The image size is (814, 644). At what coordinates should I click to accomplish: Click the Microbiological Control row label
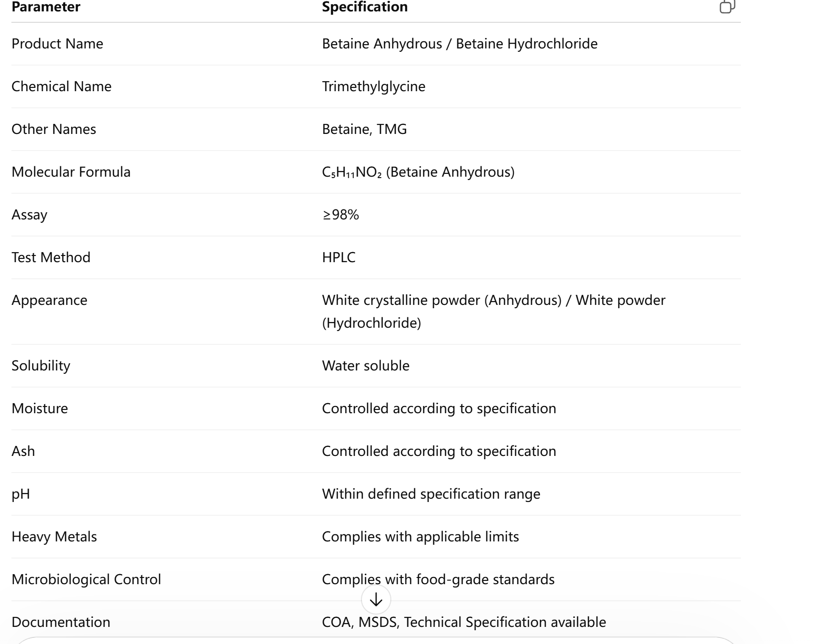click(x=86, y=579)
